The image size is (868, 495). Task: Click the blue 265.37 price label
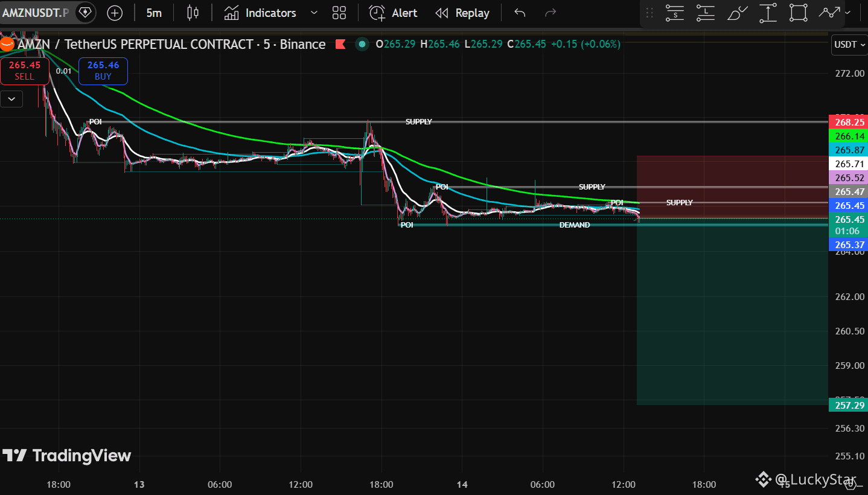coord(849,244)
